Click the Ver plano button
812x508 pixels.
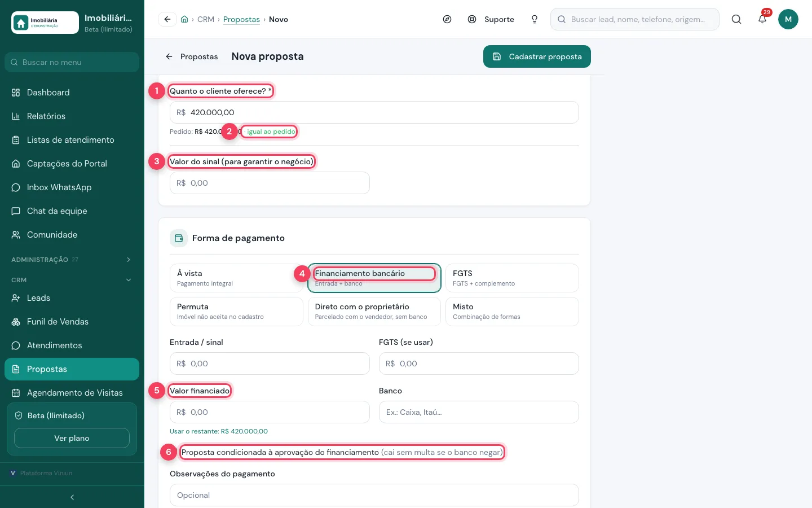point(72,438)
